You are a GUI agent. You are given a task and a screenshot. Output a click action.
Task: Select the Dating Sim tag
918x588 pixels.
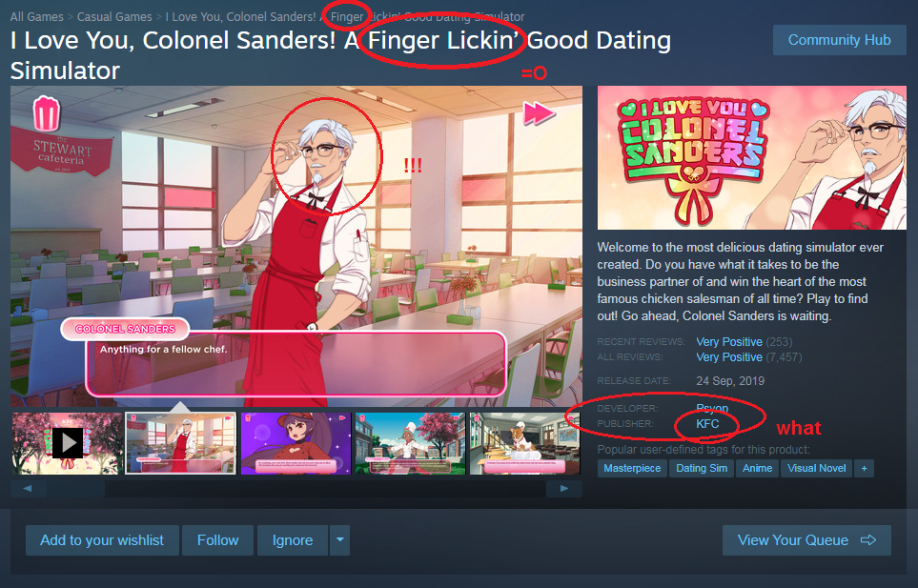pos(702,468)
